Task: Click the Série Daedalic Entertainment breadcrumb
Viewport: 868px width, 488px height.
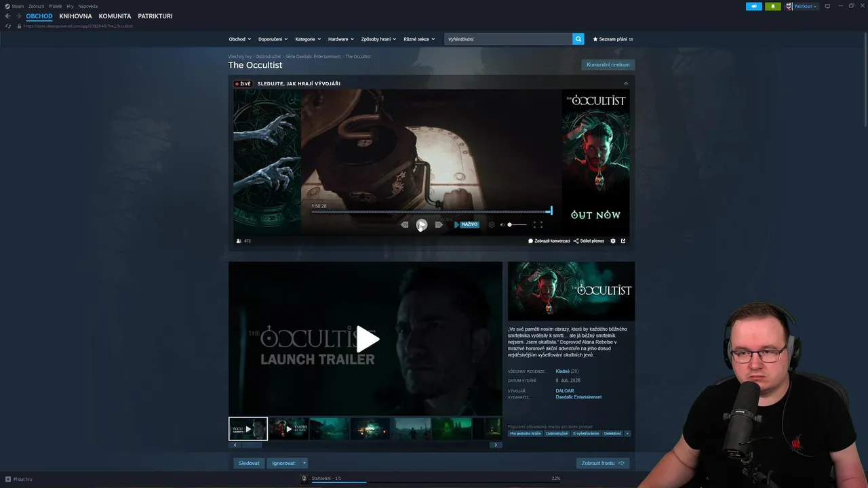Action: tap(313, 56)
